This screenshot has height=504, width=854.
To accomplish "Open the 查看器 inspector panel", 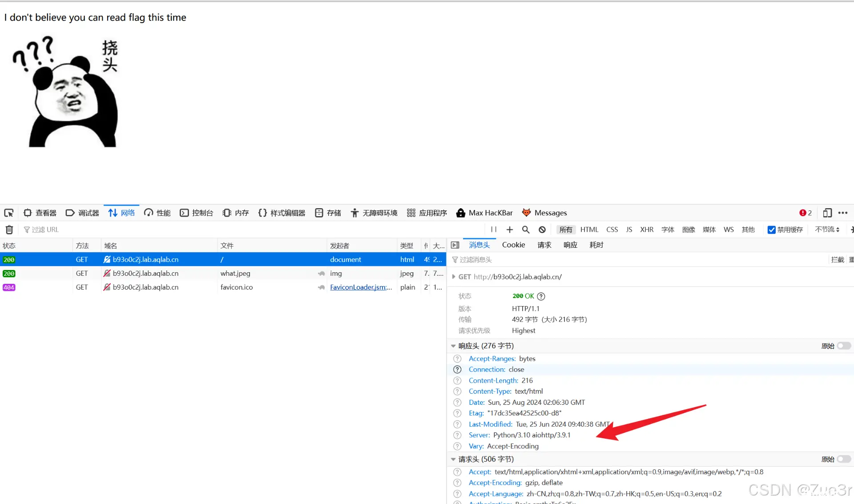I will tap(40, 213).
